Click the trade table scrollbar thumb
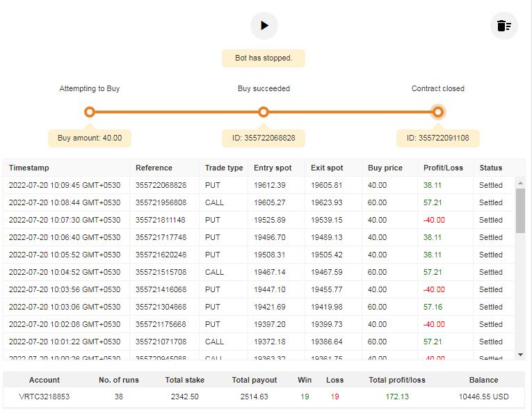The image size is (532, 416). (520, 210)
